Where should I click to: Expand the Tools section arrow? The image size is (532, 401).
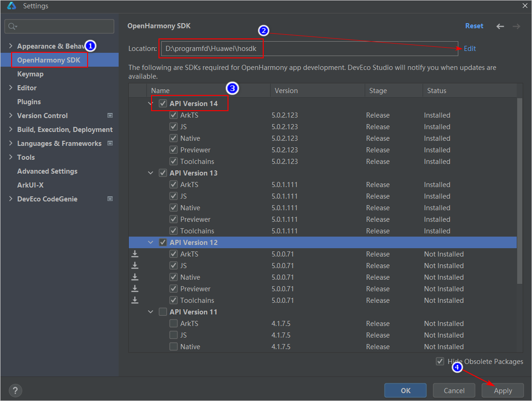coord(11,157)
